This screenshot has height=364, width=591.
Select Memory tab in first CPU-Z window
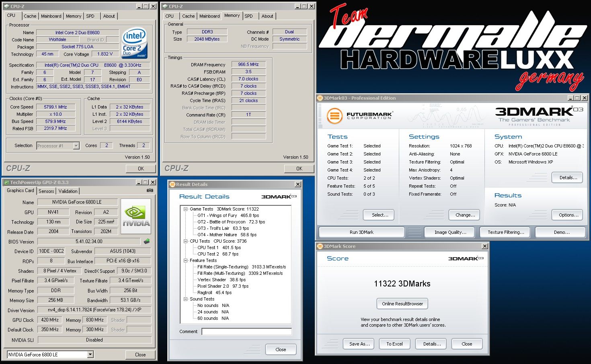click(74, 16)
